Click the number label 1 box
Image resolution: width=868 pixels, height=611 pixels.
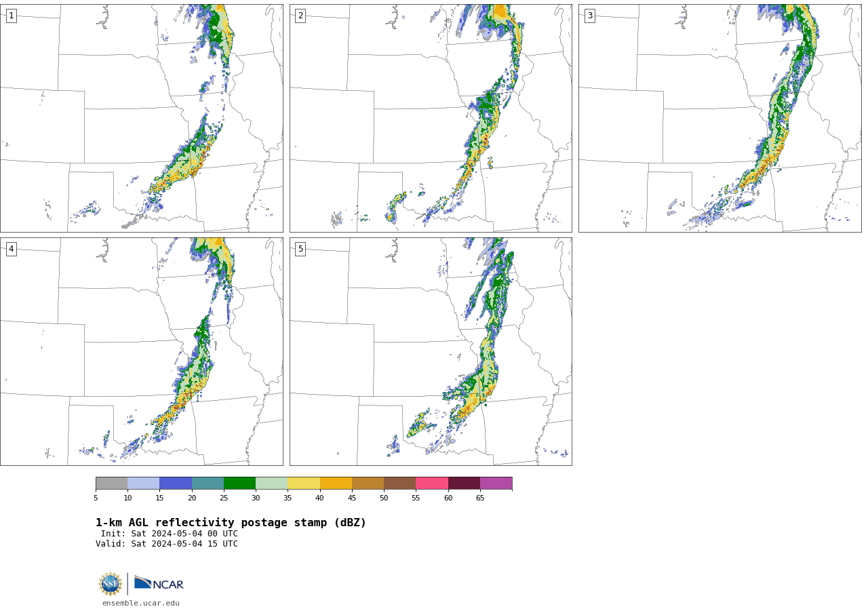point(11,16)
